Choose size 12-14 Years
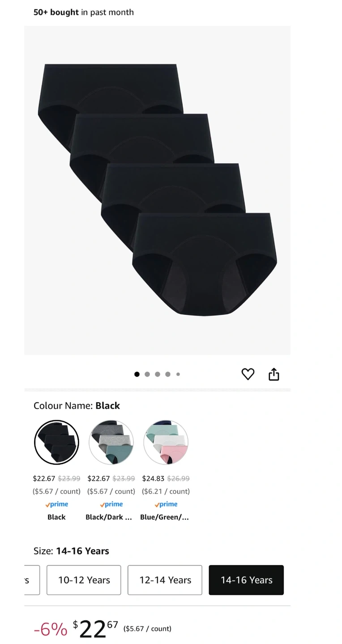This screenshot has width=342, height=644. coord(165,580)
